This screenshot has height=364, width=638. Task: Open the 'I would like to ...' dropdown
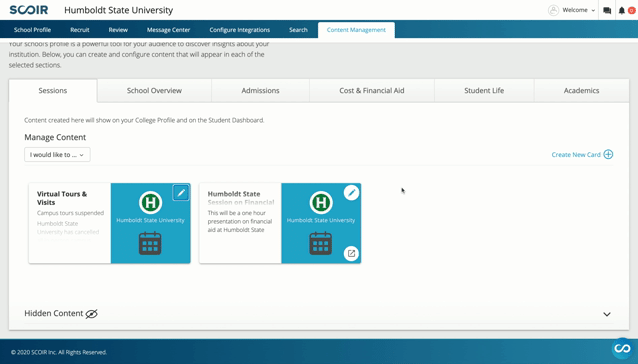coord(57,155)
